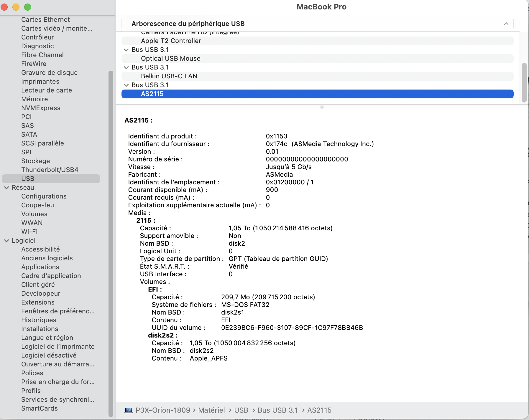The image size is (529, 420).
Task: Select Coupe-feu under Réseau
Action: pos(37,205)
